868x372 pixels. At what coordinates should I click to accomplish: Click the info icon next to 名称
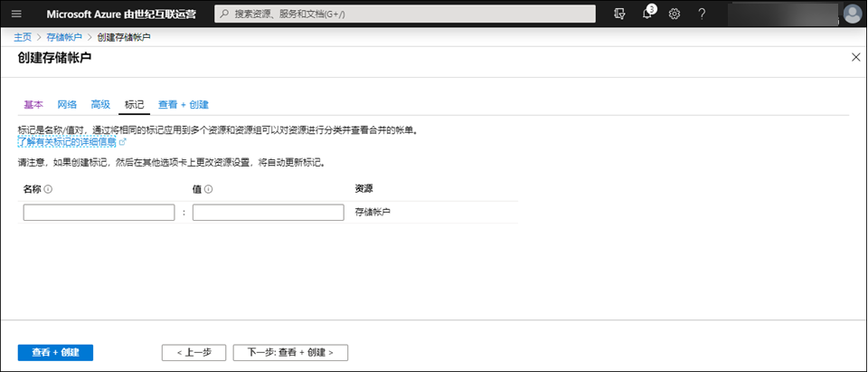48,189
